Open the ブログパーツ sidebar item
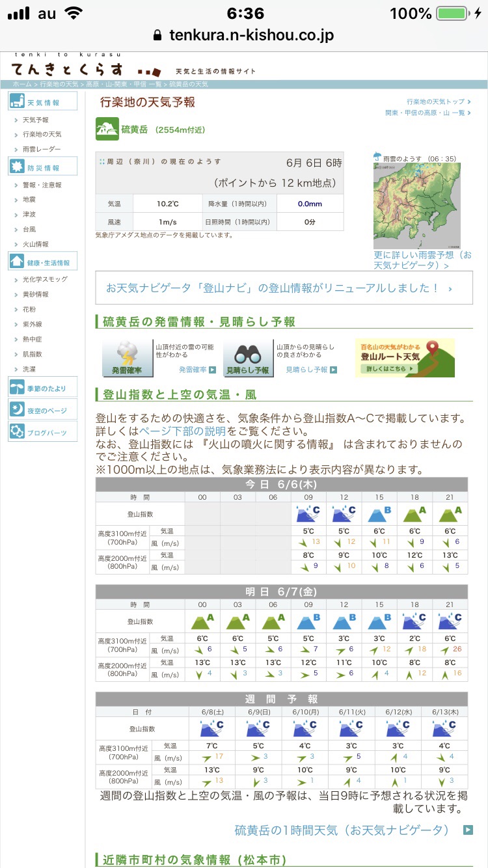Screen dimensions: 488x868 tap(43, 432)
